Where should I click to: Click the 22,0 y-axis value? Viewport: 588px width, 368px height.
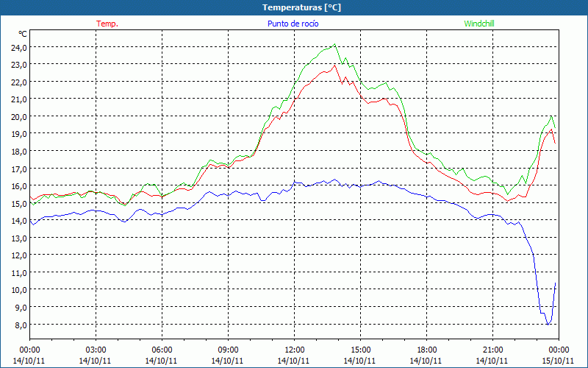19,82
